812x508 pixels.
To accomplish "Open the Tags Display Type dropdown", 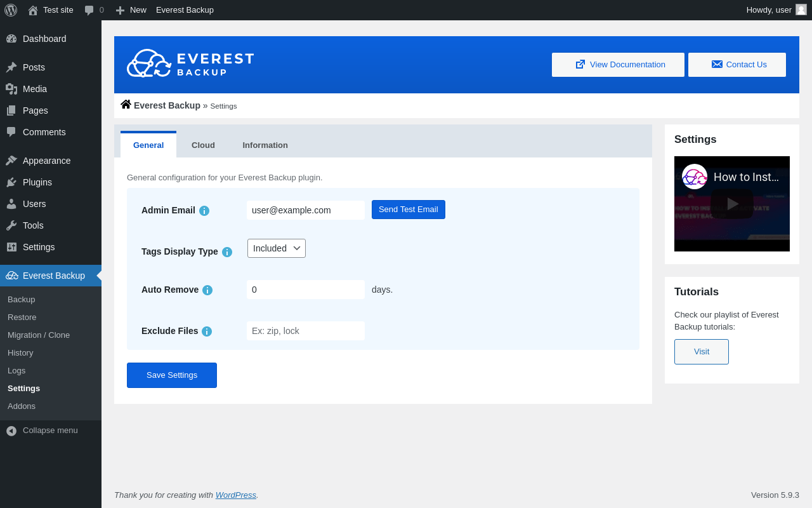I will [277, 248].
